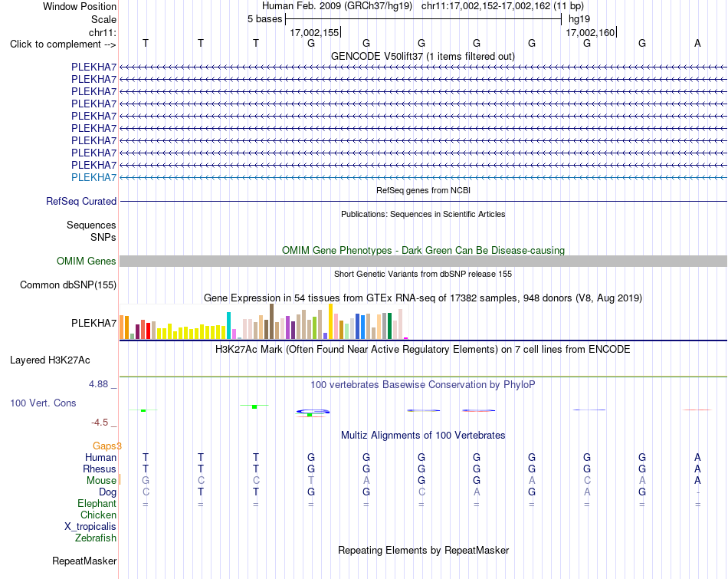Open 'Repeating Elements by RepeatMasker' track title
The image size is (728, 579).
pyautogui.click(x=423, y=550)
